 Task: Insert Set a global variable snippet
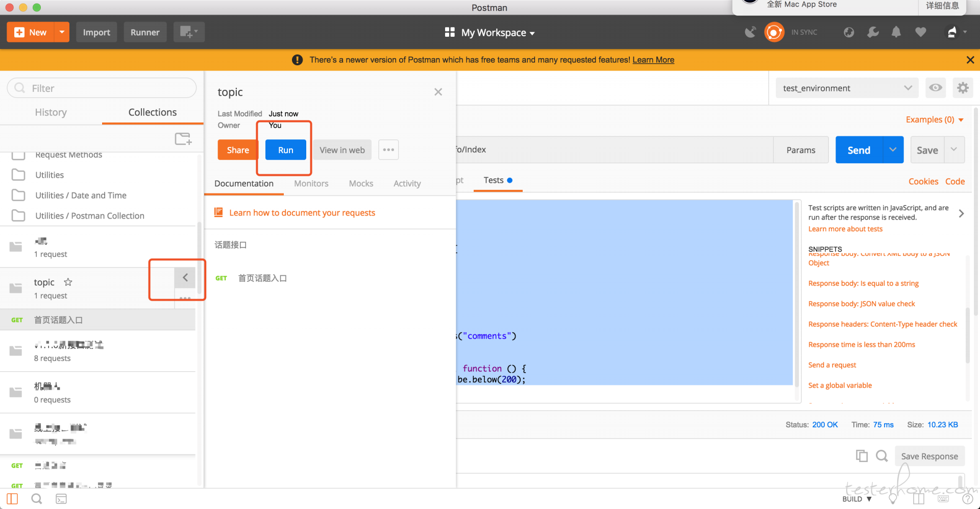click(x=840, y=385)
